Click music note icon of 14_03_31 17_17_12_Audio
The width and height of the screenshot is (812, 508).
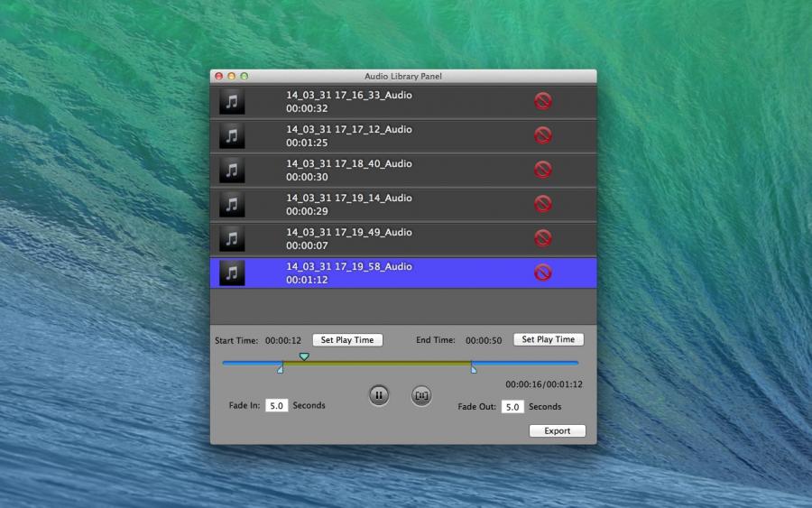click(232, 135)
